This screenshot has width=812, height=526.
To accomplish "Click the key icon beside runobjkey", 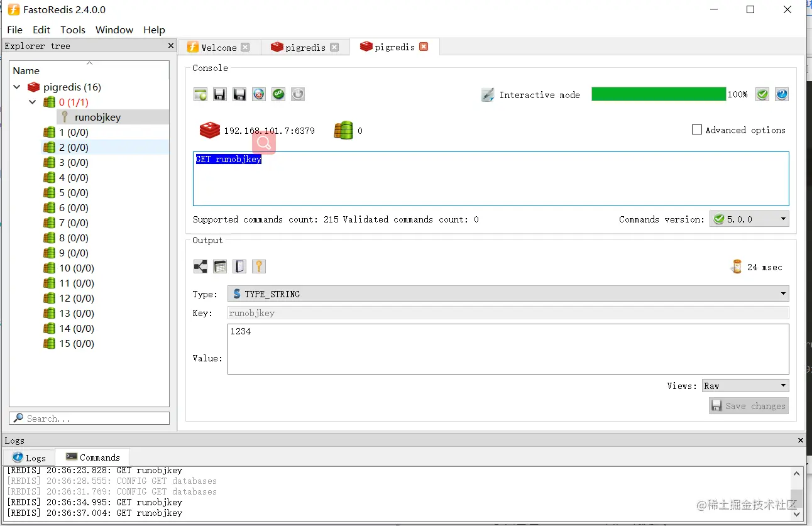I will [64, 117].
